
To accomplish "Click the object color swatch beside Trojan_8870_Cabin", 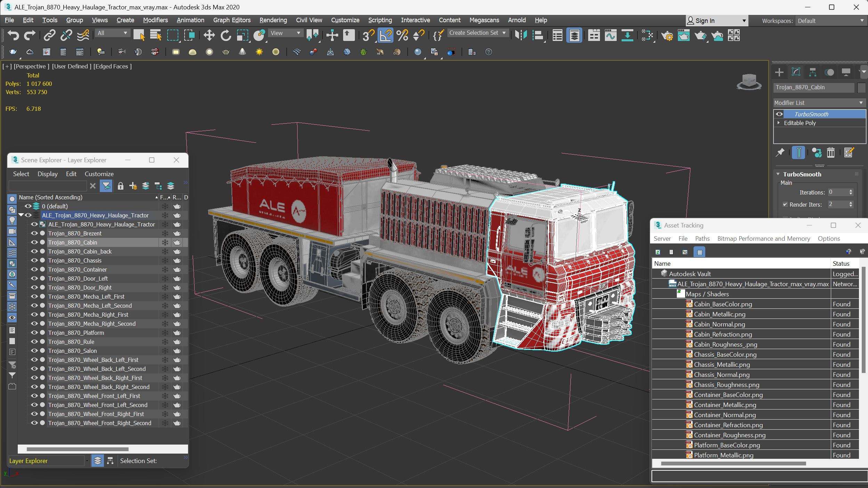I will coord(861,88).
